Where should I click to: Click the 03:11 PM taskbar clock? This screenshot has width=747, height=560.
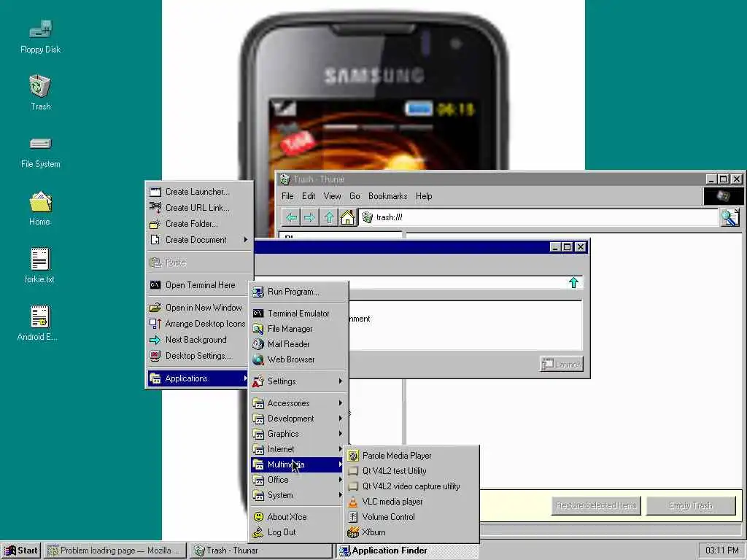721,551
